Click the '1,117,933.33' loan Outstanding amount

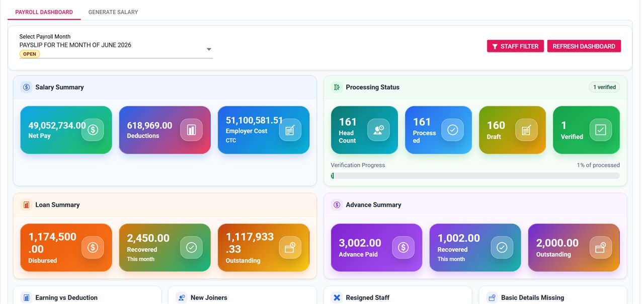pyautogui.click(x=250, y=243)
